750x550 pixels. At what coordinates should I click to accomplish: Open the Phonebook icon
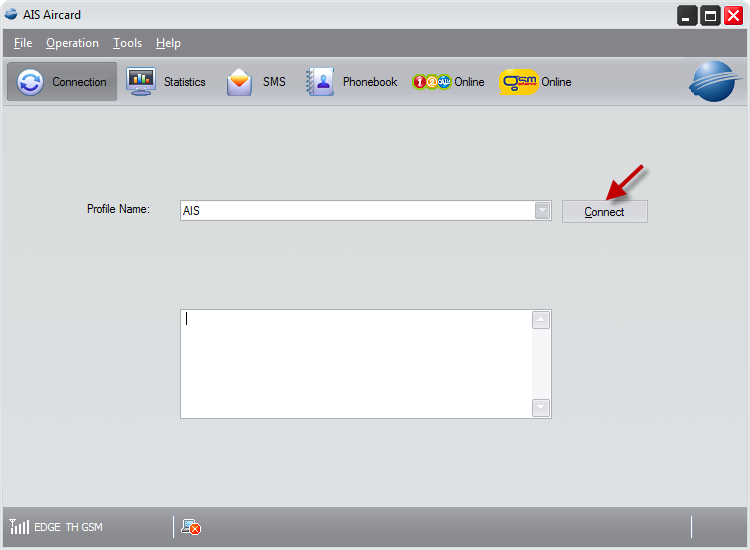coord(320,82)
